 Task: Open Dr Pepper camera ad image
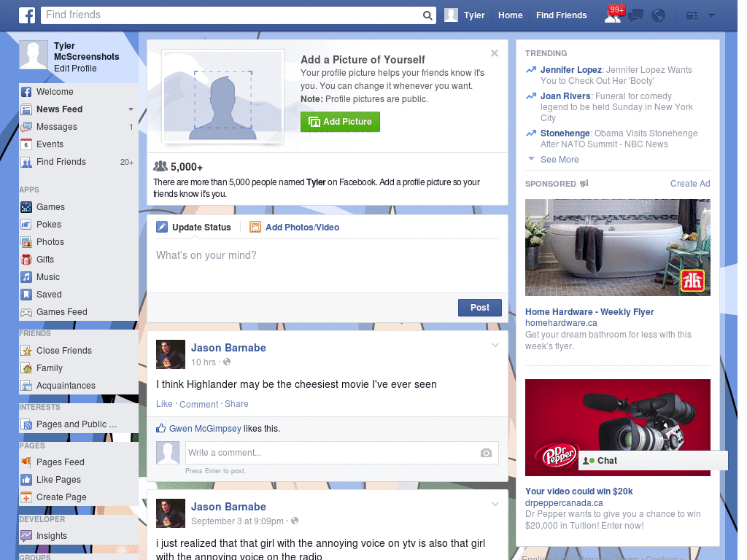point(617,427)
